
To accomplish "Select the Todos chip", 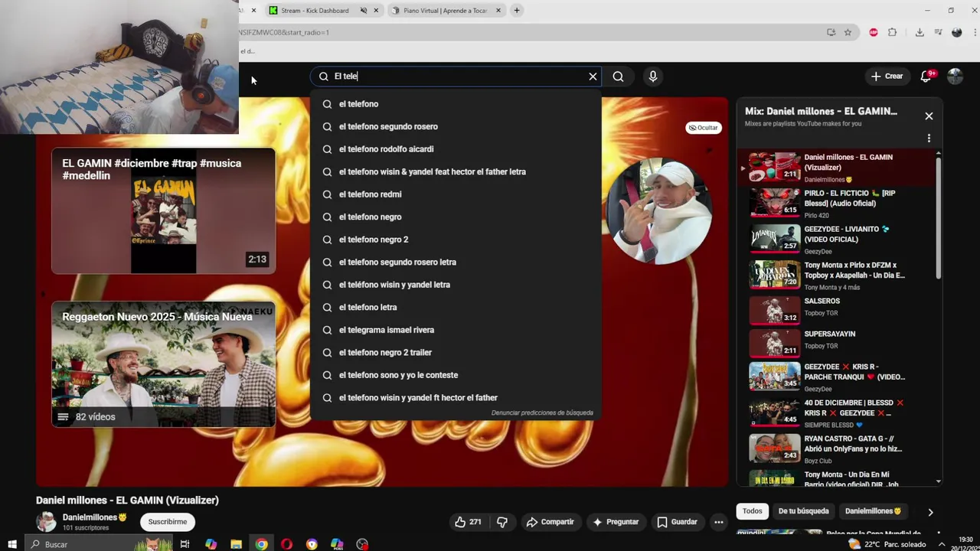I will click(x=753, y=511).
